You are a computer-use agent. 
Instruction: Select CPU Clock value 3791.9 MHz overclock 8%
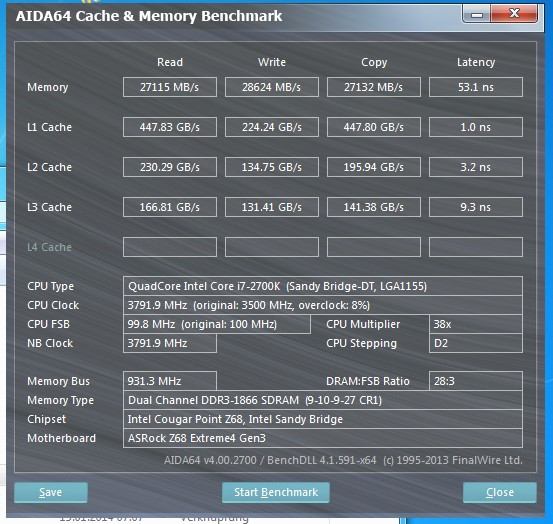tap(323, 305)
